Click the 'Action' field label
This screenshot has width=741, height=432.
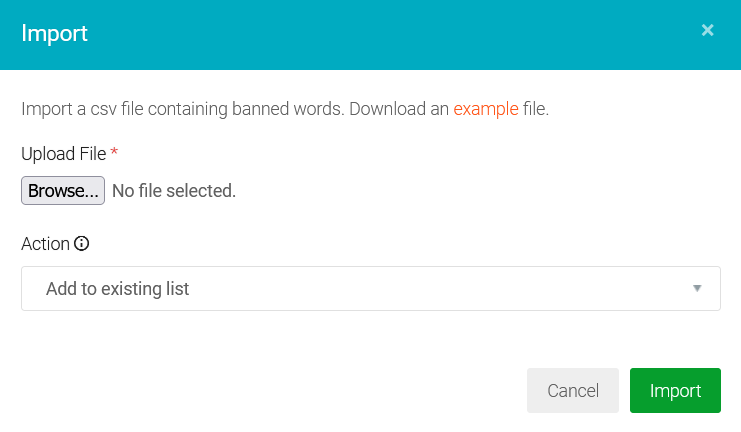click(x=46, y=244)
